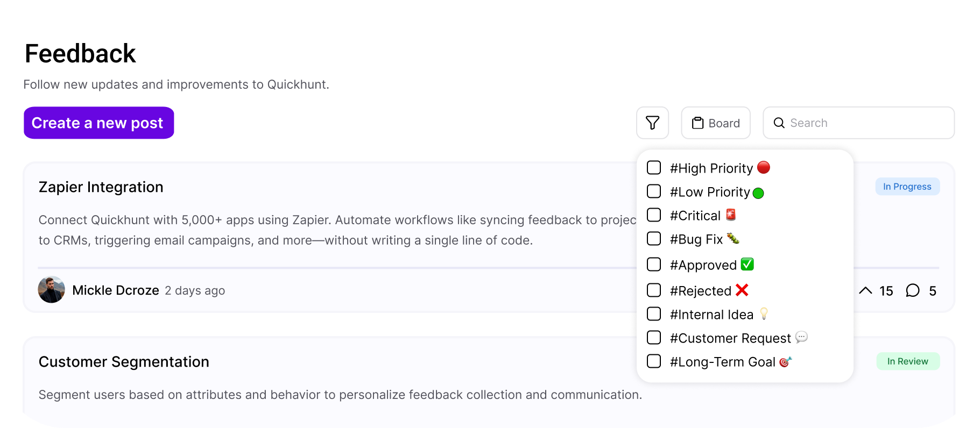Click the Feedback page heading
Image resolution: width=980 pixels, height=428 pixels.
[x=80, y=54]
